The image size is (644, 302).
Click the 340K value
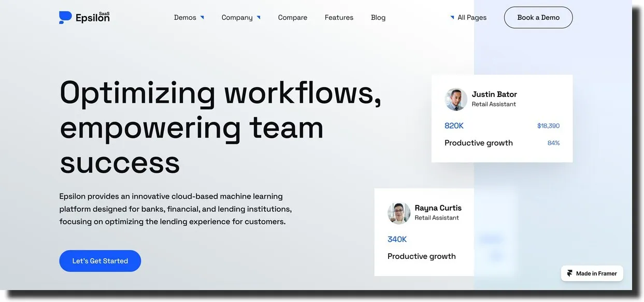(x=397, y=239)
